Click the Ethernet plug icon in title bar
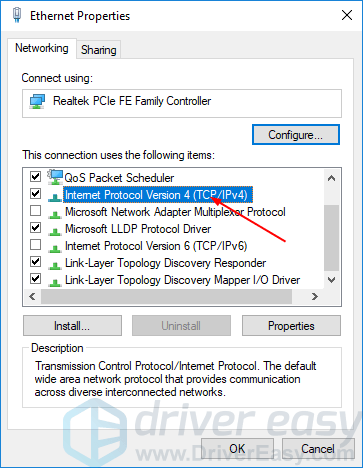Image resolution: width=363 pixels, height=468 pixels. pos(17,15)
